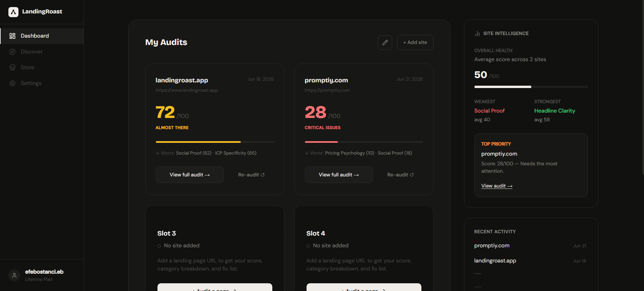Click CRITICAL ISSUES status label
644x291 pixels.
[322, 128]
